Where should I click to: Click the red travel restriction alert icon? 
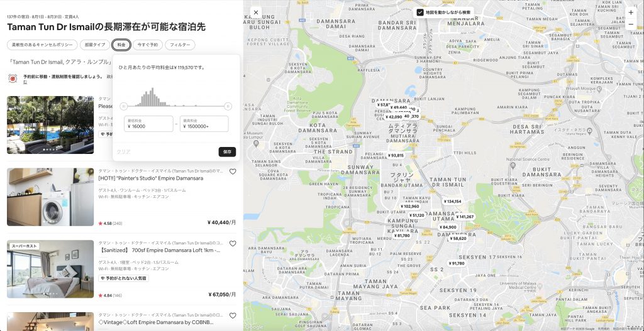(x=13, y=78)
